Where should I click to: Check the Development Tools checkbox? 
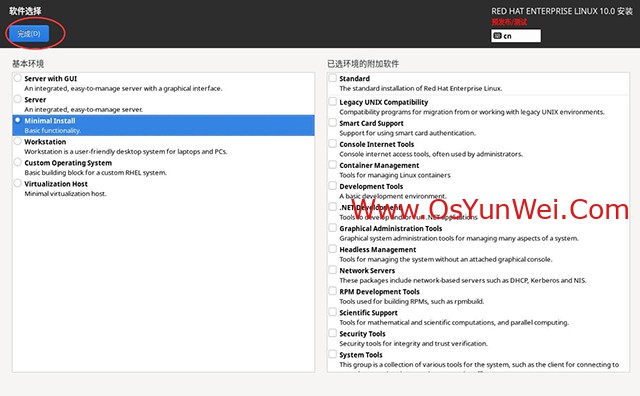pyautogui.click(x=333, y=186)
